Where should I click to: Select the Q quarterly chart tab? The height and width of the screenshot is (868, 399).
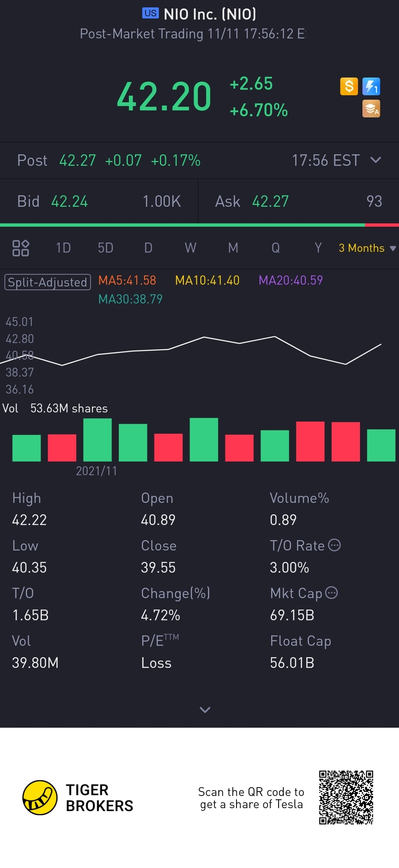click(x=276, y=248)
